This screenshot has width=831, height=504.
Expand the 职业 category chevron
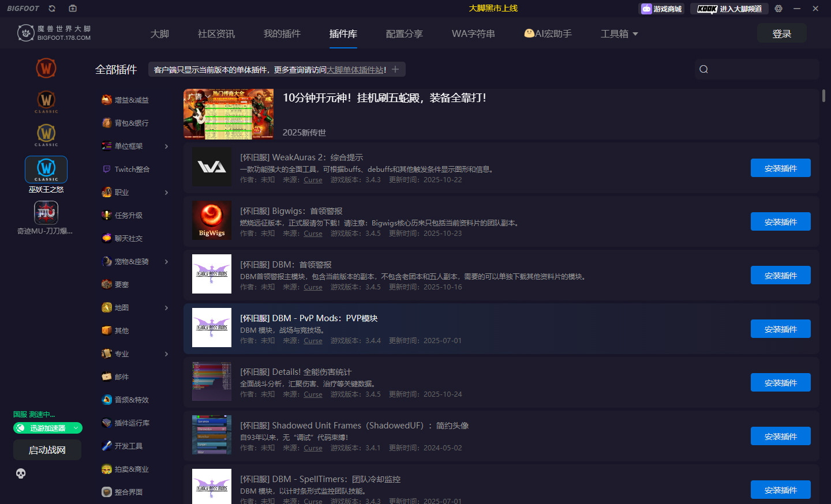[166, 193]
